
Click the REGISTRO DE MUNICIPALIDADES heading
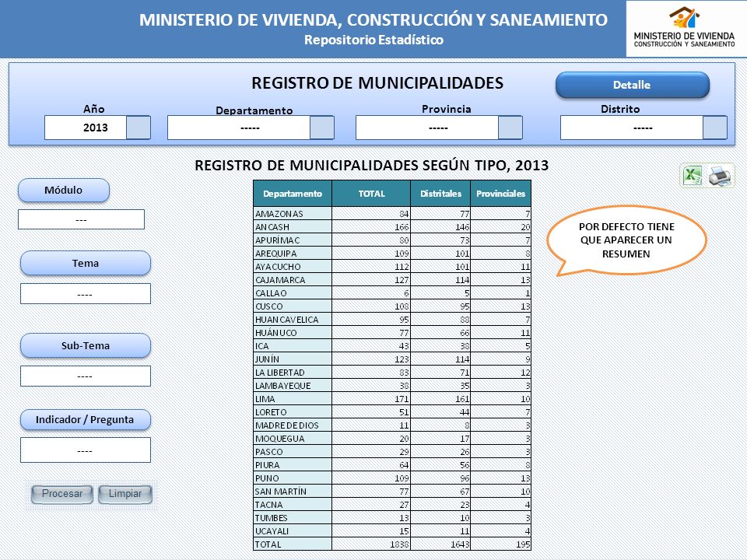(377, 83)
